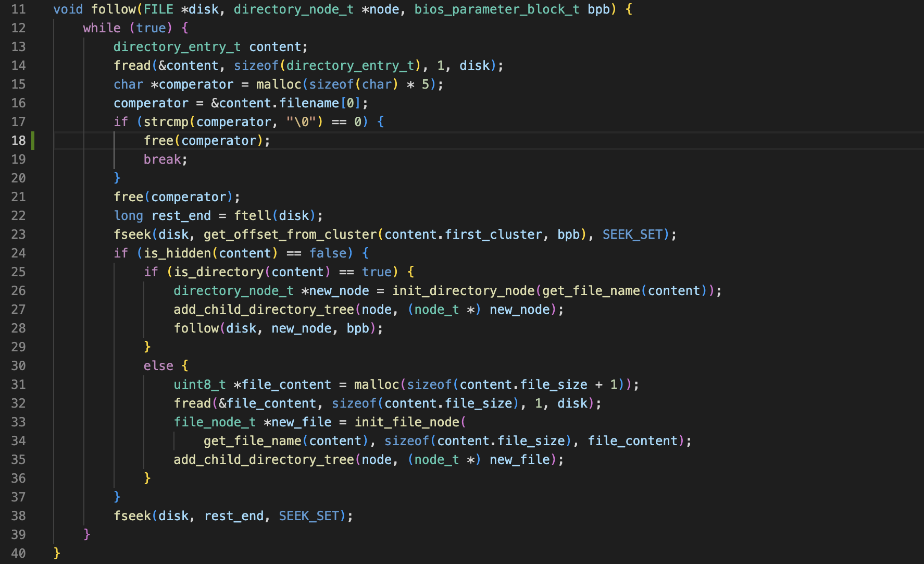Click the malloc call on line 15

click(279, 84)
